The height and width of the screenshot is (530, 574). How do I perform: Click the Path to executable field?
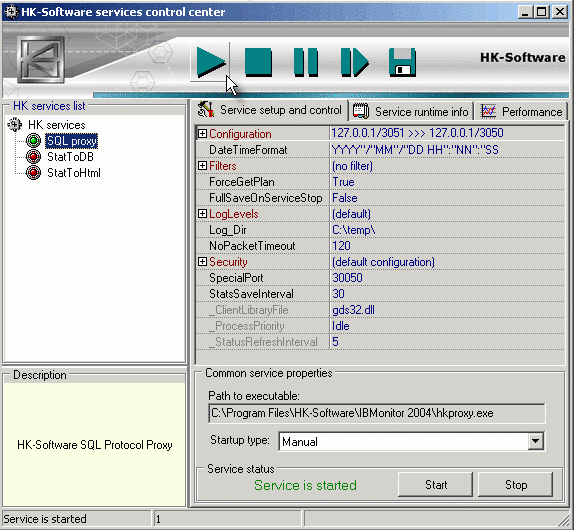click(x=377, y=413)
